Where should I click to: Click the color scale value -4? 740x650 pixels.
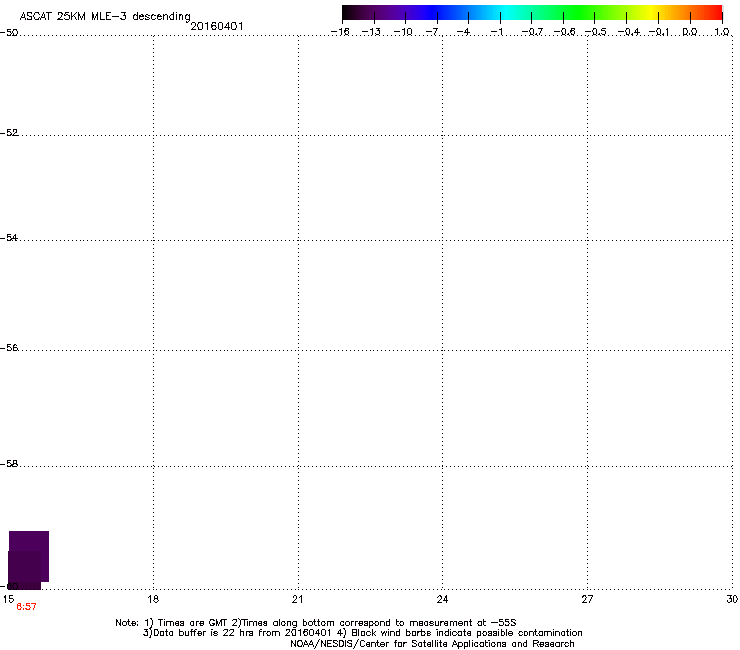463,32
